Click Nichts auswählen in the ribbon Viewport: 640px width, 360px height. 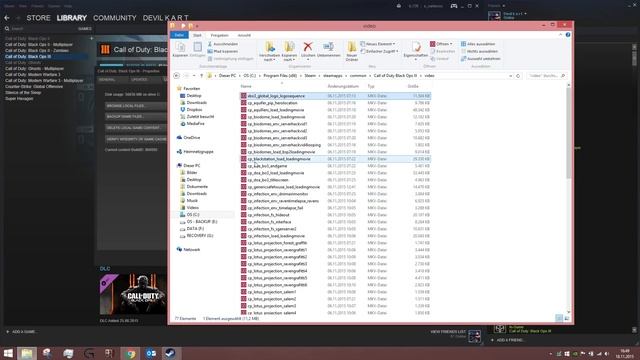479,51
